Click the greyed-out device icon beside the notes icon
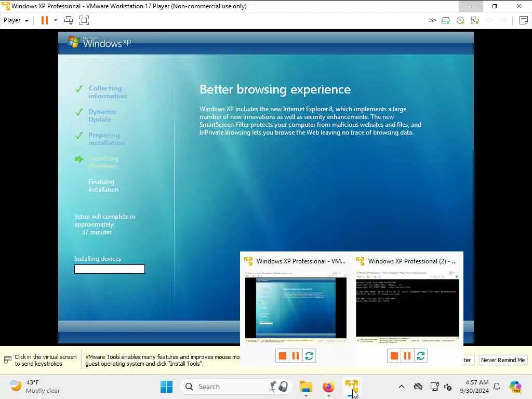This screenshot has height=399, width=532. (504, 21)
